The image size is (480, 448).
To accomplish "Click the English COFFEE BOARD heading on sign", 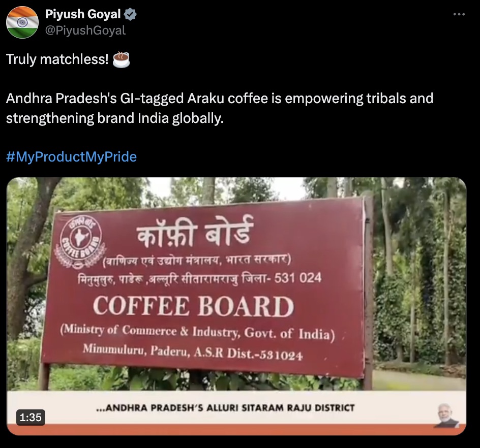I will click(x=193, y=306).
